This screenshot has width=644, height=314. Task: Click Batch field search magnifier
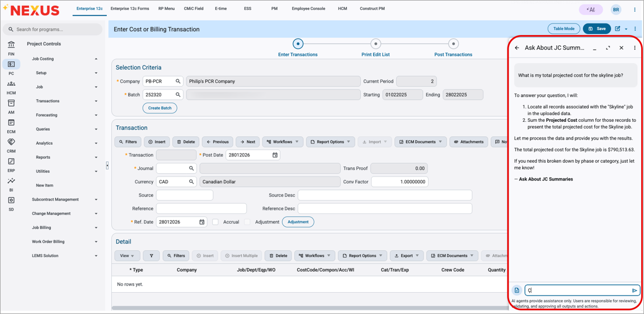click(x=178, y=94)
